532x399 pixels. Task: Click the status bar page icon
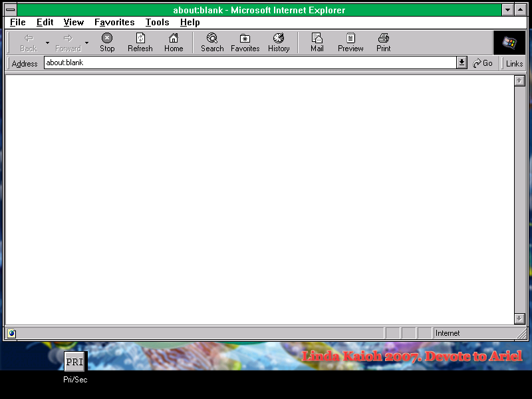coord(11,334)
